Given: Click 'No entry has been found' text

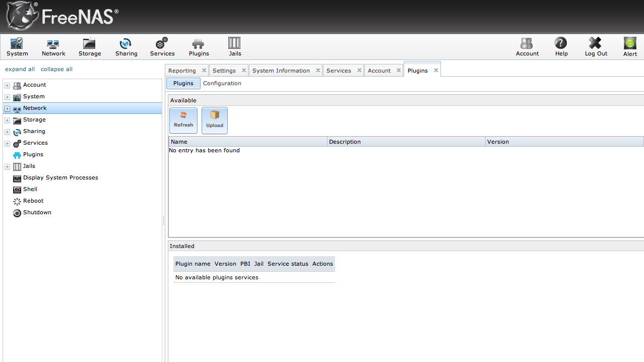Looking at the screenshot, I should pyautogui.click(x=204, y=150).
